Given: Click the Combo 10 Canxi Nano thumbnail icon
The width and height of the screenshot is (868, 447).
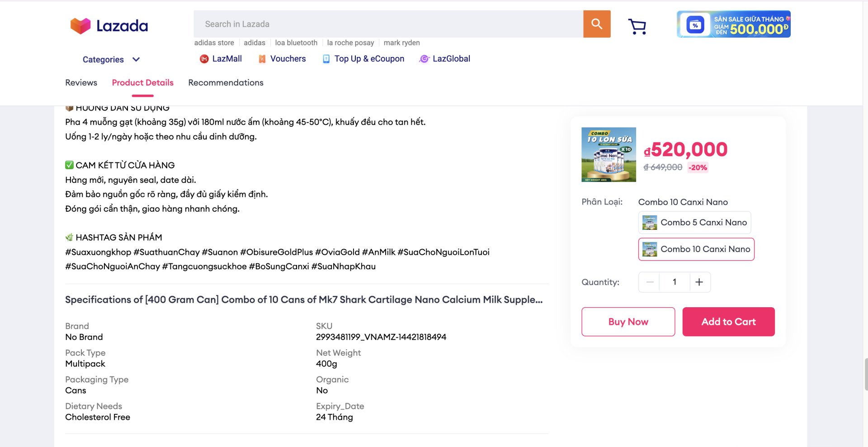Looking at the screenshot, I should pyautogui.click(x=650, y=249).
